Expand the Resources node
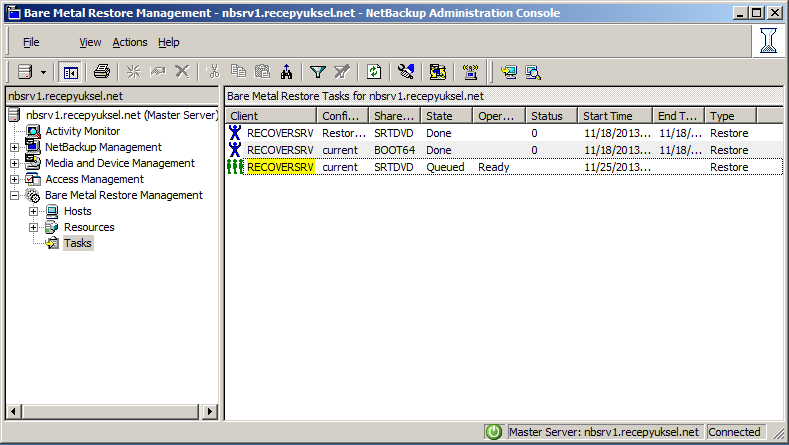Screen dimensions: 789x445 (x=33, y=228)
